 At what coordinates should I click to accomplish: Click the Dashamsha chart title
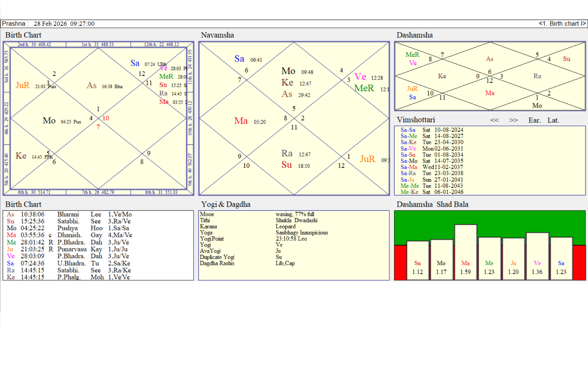[x=414, y=35]
